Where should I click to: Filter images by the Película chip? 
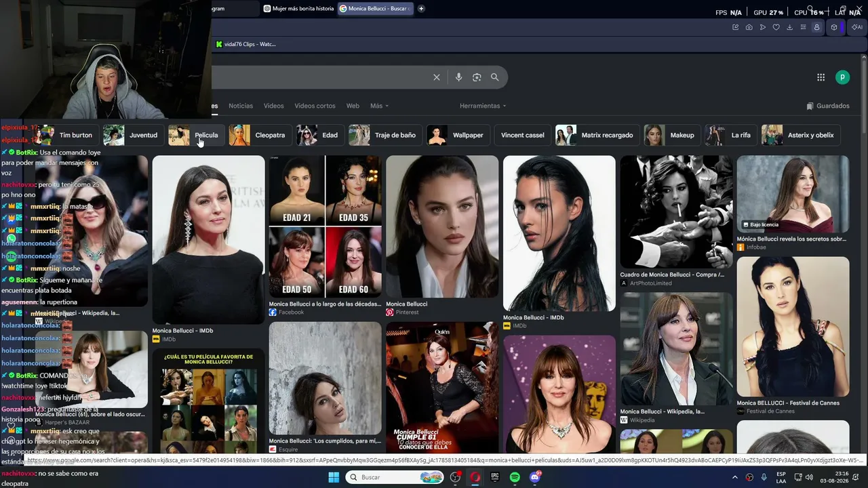196,135
